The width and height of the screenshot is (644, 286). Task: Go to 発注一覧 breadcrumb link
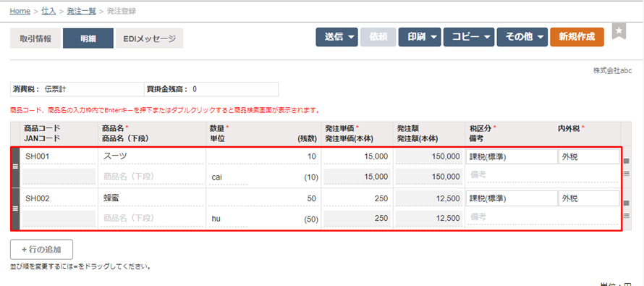81,11
